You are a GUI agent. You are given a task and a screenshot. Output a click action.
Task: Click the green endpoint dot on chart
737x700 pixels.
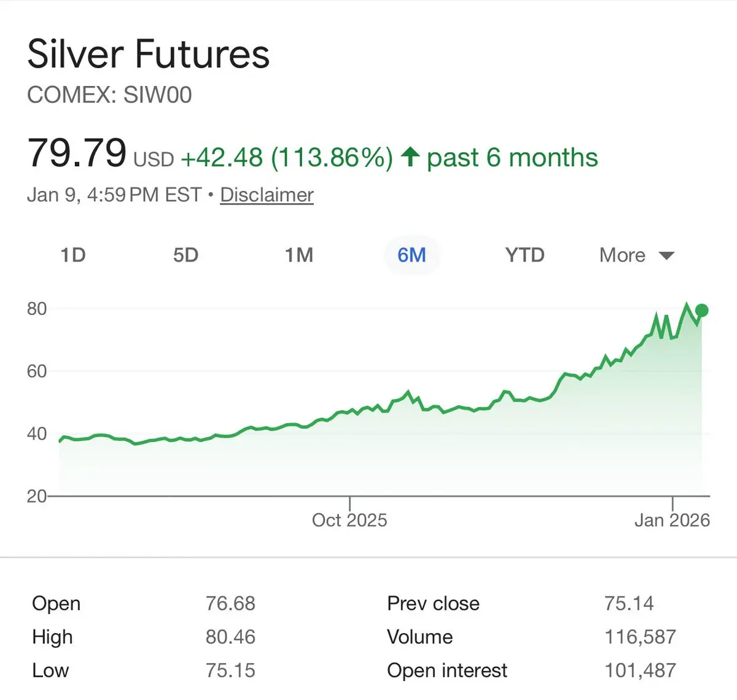[702, 310]
